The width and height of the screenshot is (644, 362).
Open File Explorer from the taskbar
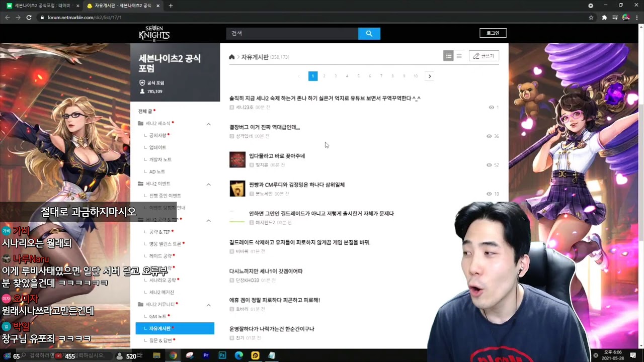tap(156, 355)
